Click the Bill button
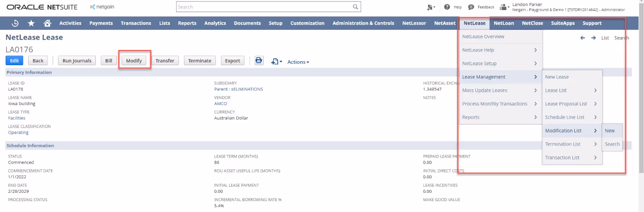 click(x=109, y=61)
